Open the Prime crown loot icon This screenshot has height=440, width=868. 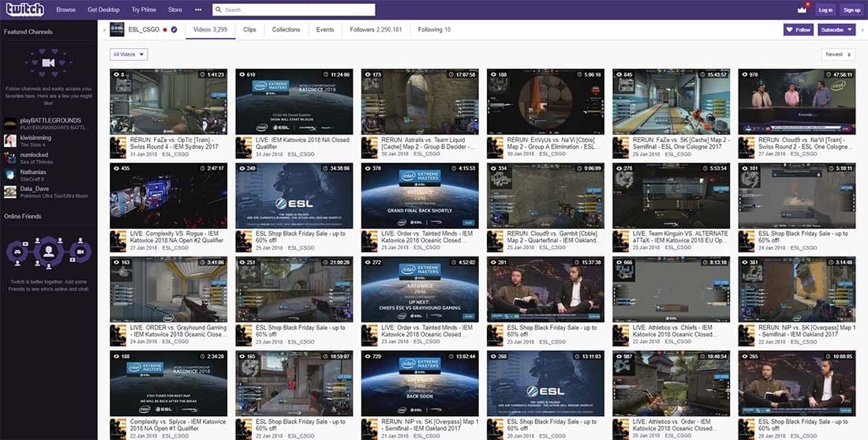[x=802, y=9]
